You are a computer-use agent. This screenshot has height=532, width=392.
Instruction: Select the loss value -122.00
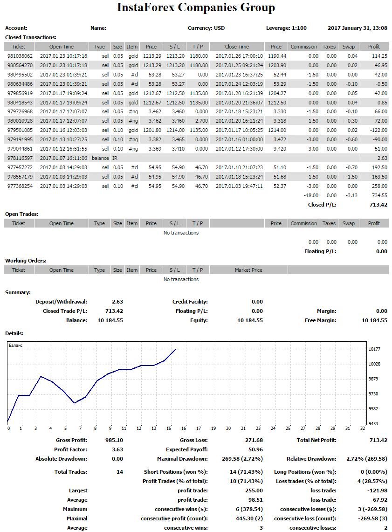378,130
